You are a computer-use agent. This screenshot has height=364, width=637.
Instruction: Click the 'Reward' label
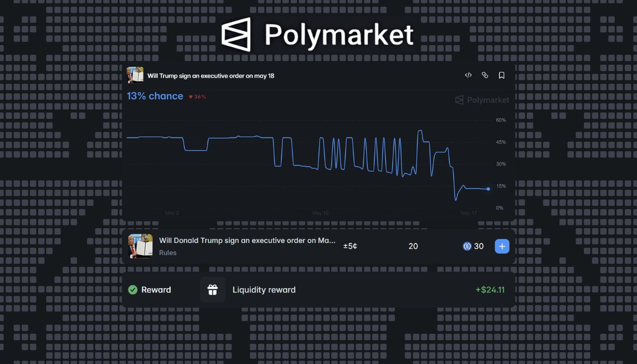(156, 290)
